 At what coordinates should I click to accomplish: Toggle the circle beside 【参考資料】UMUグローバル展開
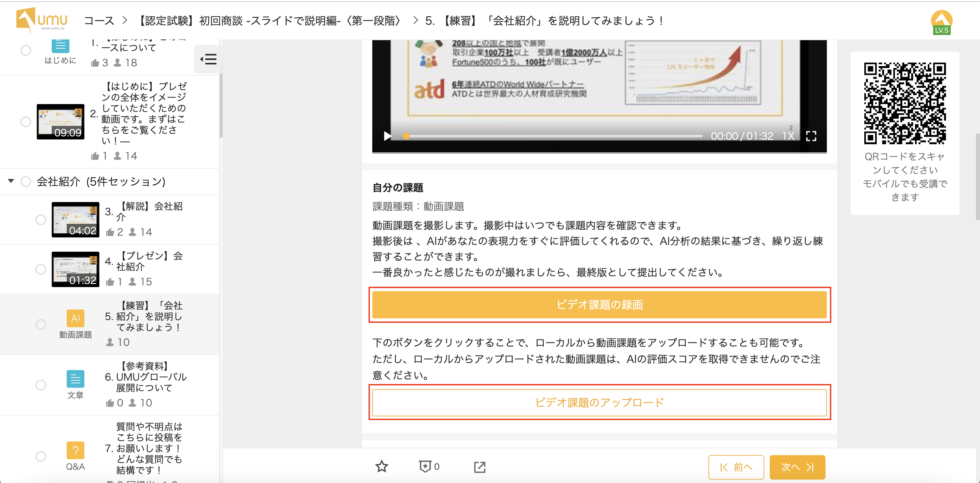click(x=41, y=384)
